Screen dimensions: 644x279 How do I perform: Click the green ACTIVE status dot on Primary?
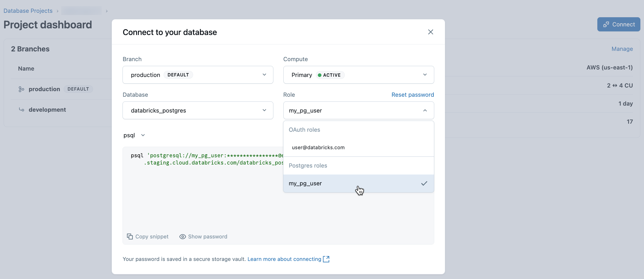[x=320, y=75]
